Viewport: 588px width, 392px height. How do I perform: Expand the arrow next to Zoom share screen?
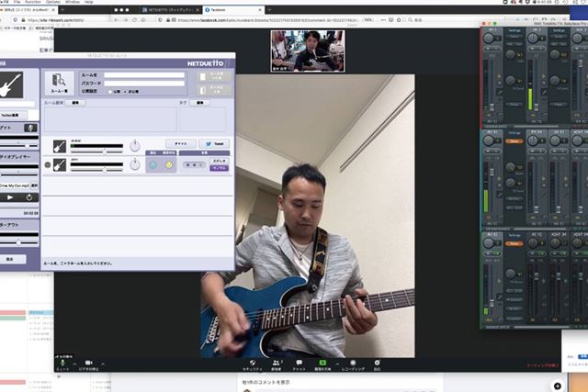tap(336, 362)
